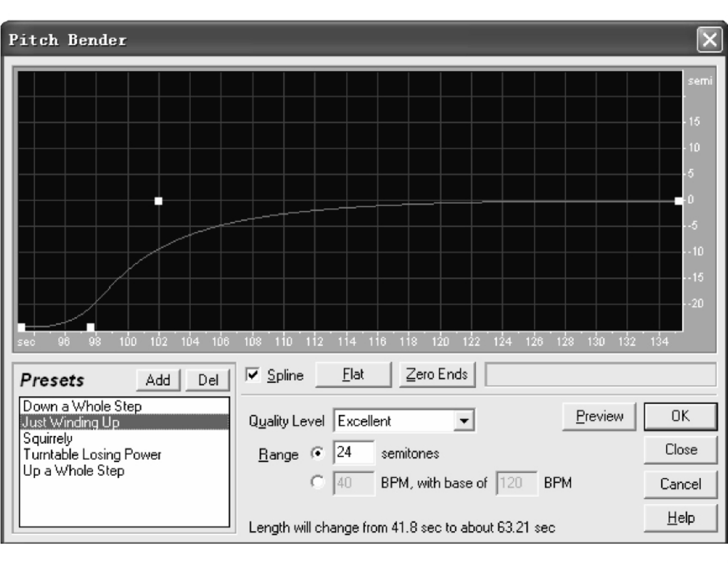
Task: Click the Cancel button
Action: 680,484
